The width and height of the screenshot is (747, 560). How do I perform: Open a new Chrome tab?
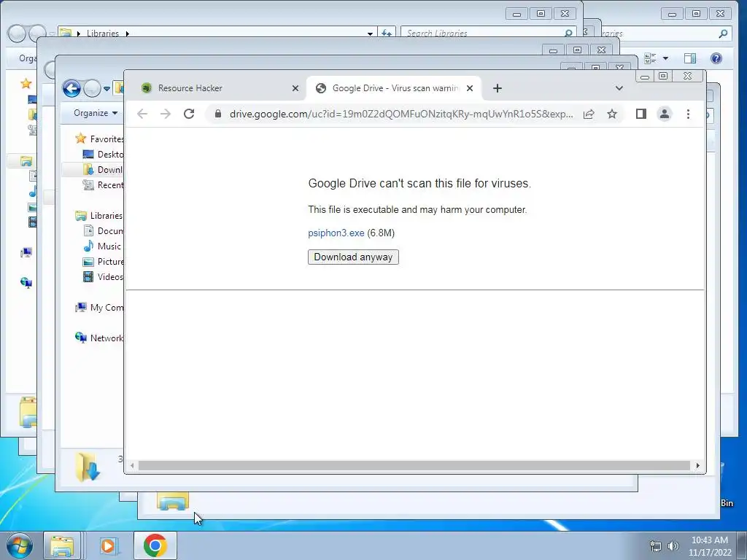pyautogui.click(x=498, y=88)
